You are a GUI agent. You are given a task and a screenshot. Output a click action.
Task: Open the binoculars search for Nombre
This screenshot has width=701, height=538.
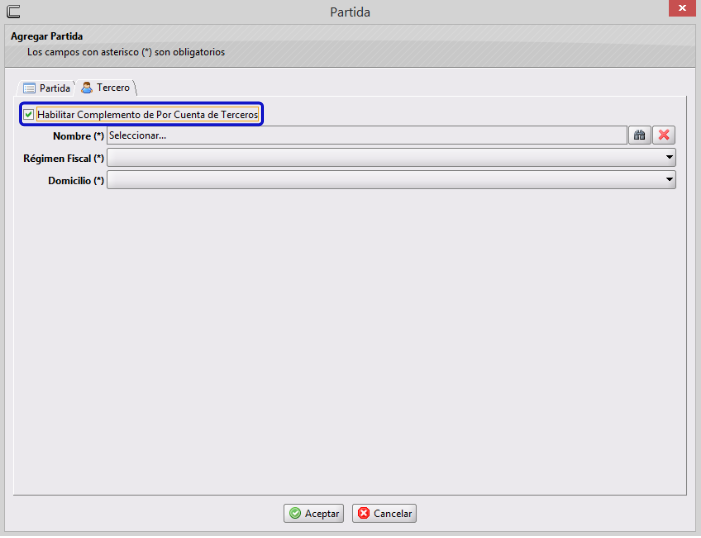click(639, 135)
